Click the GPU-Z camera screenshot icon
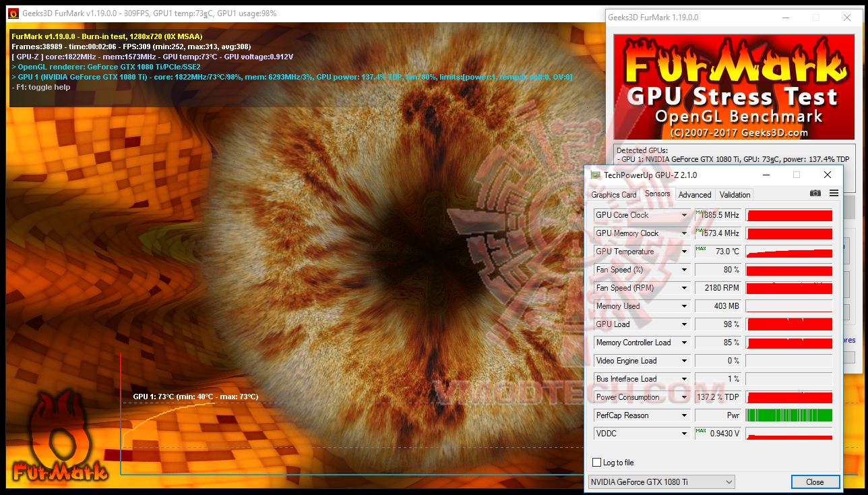The width and height of the screenshot is (868, 495). (815, 194)
